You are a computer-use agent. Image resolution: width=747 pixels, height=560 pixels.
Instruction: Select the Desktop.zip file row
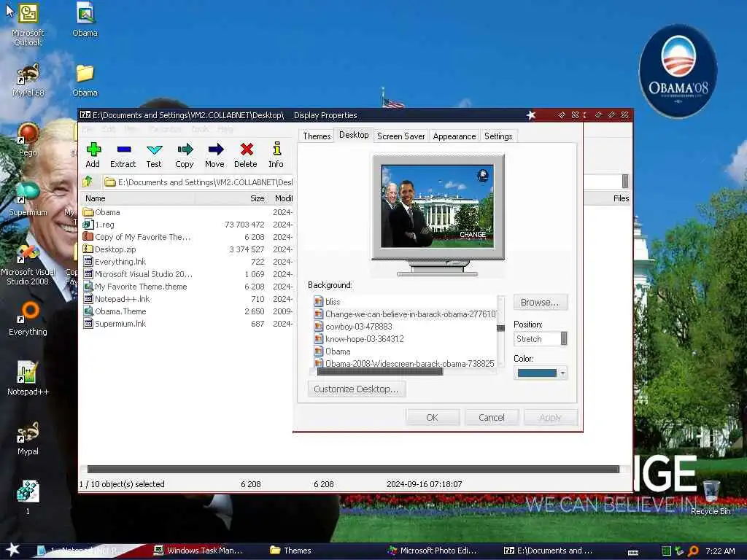click(187, 249)
